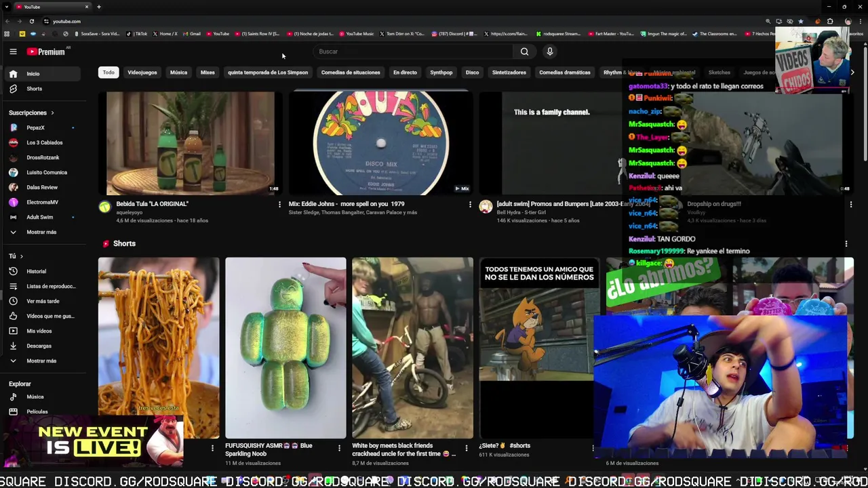
Task: Open White boy meets black friends Short
Action: (x=412, y=348)
